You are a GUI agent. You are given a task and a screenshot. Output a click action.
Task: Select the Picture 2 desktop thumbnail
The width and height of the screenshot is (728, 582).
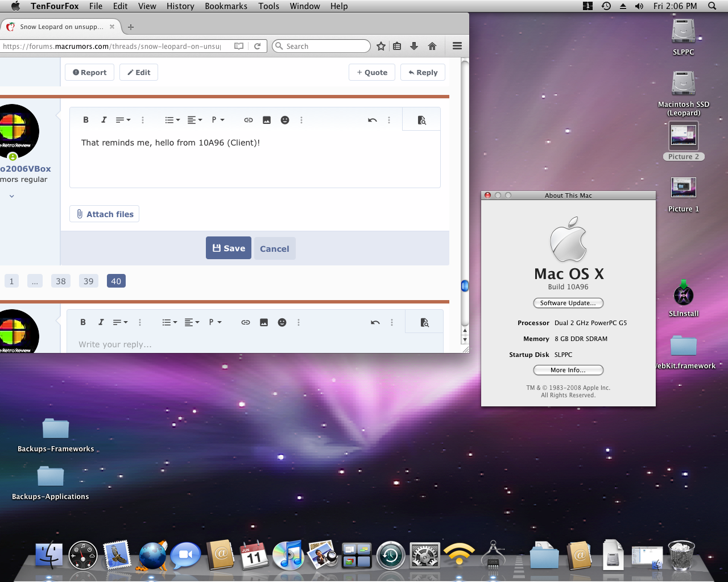pyautogui.click(x=684, y=141)
